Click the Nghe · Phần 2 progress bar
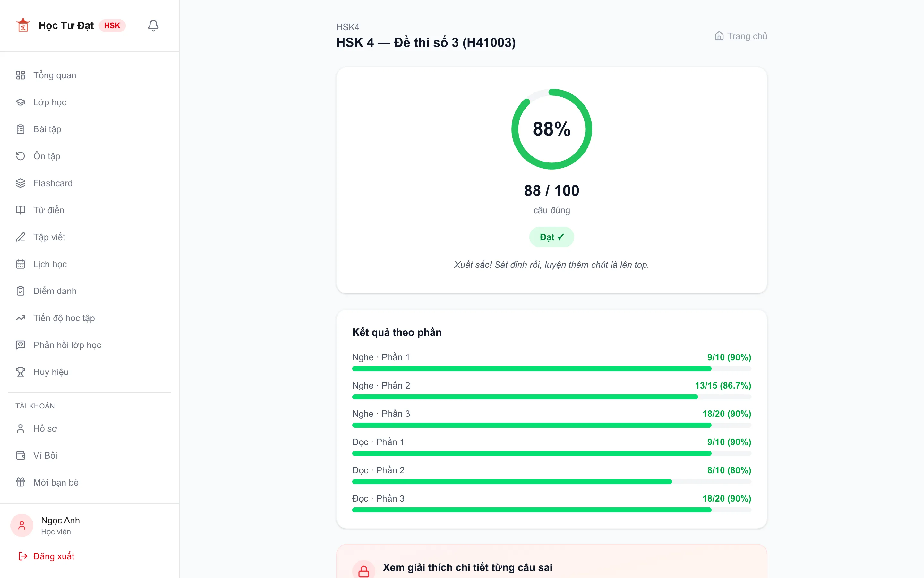Screen dimensions: 924x578 pyautogui.click(x=552, y=397)
